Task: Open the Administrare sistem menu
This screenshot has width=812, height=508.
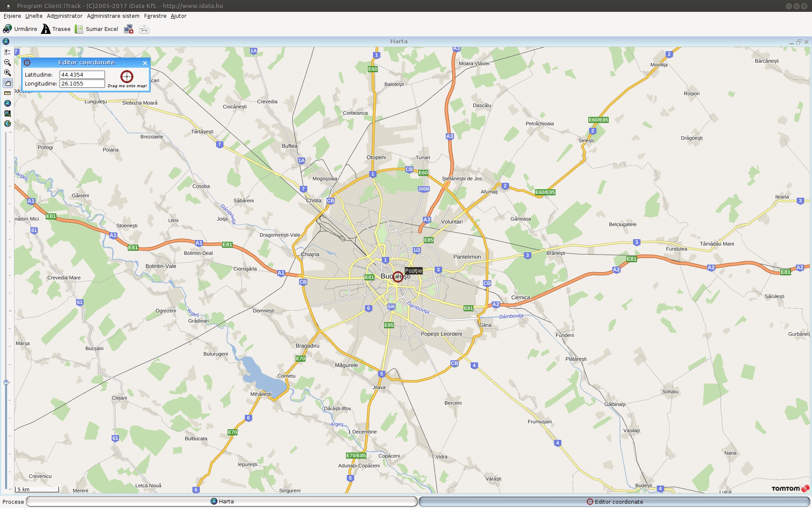Action: [113, 16]
